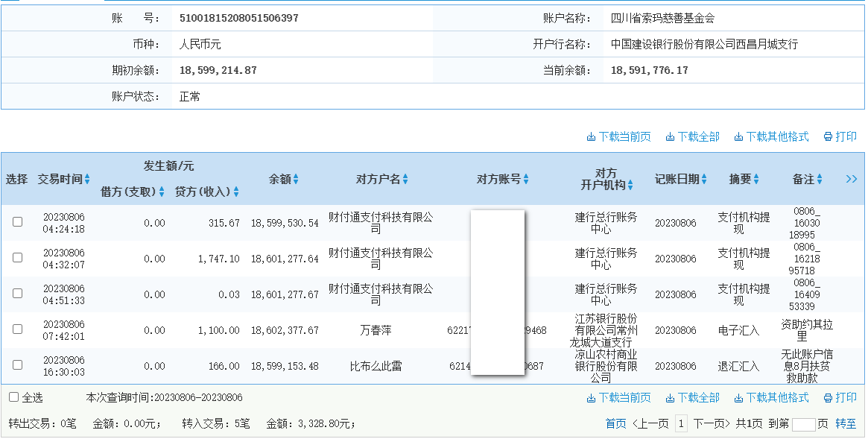Click the 转至 jump link
Image resolution: width=868 pixels, height=439 pixels.
coord(846,424)
